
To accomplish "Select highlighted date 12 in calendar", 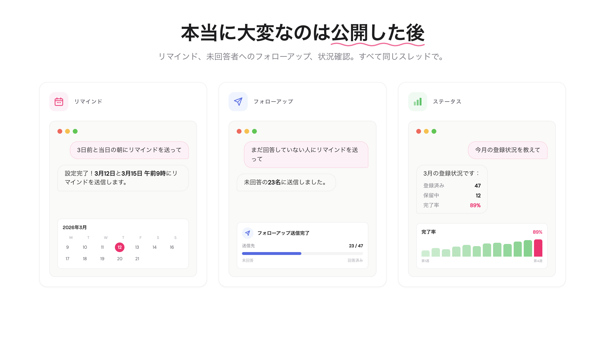I will (119, 247).
